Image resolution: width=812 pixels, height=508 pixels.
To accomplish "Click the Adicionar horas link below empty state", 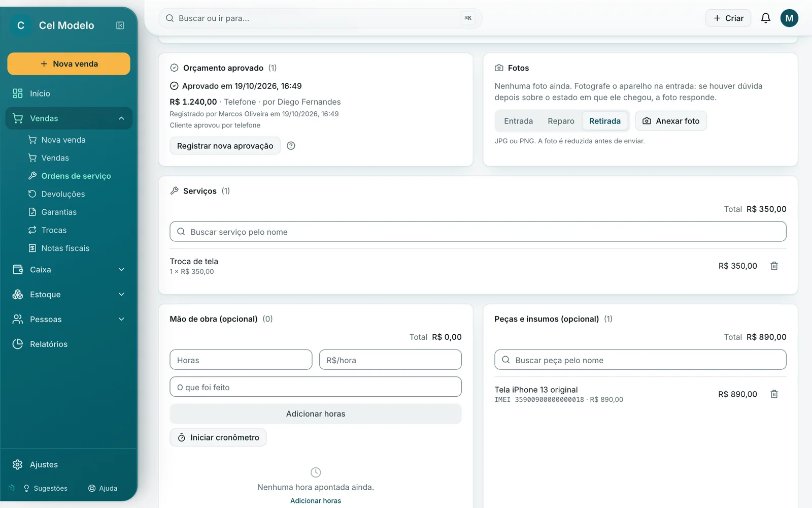I will click(316, 501).
